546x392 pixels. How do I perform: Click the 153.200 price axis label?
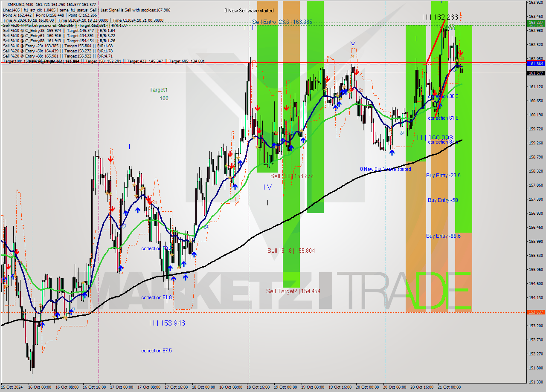(536, 326)
